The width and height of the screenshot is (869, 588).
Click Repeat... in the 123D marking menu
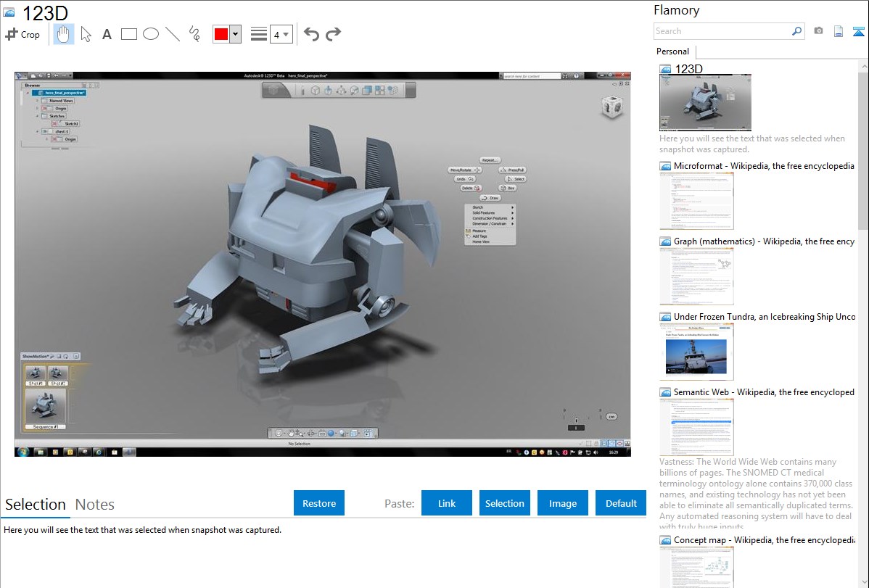[x=490, y=160]
